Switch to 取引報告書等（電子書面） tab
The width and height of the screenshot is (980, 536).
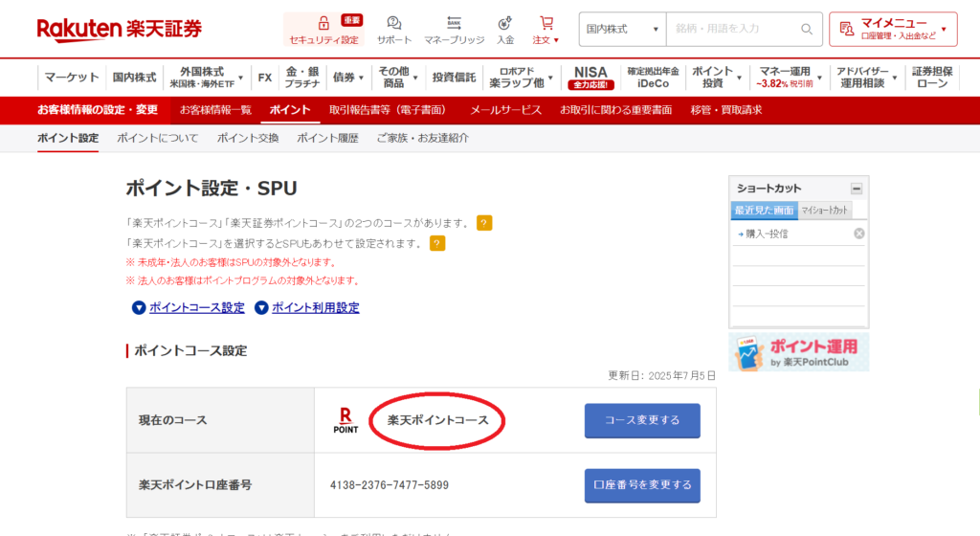tap(390, 110)
